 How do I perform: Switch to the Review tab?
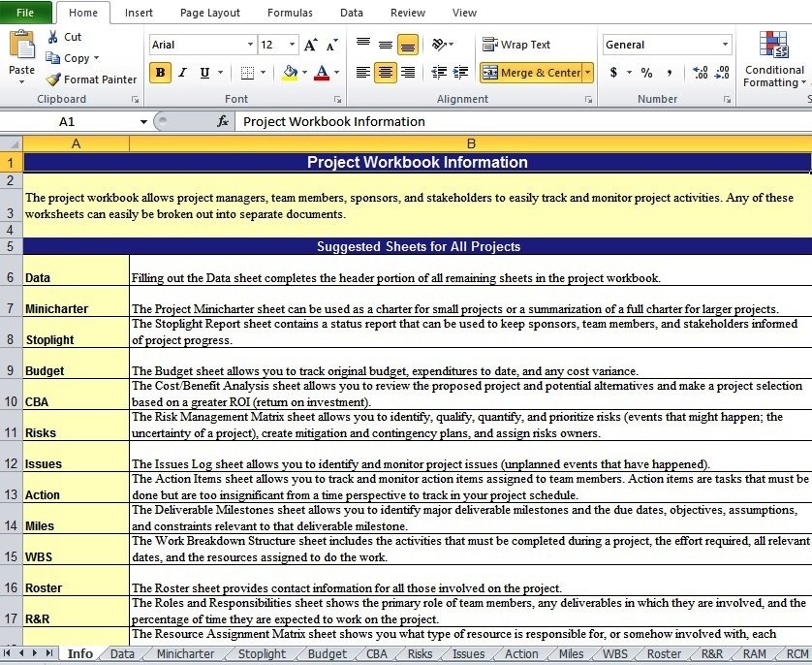pos(408,13)
